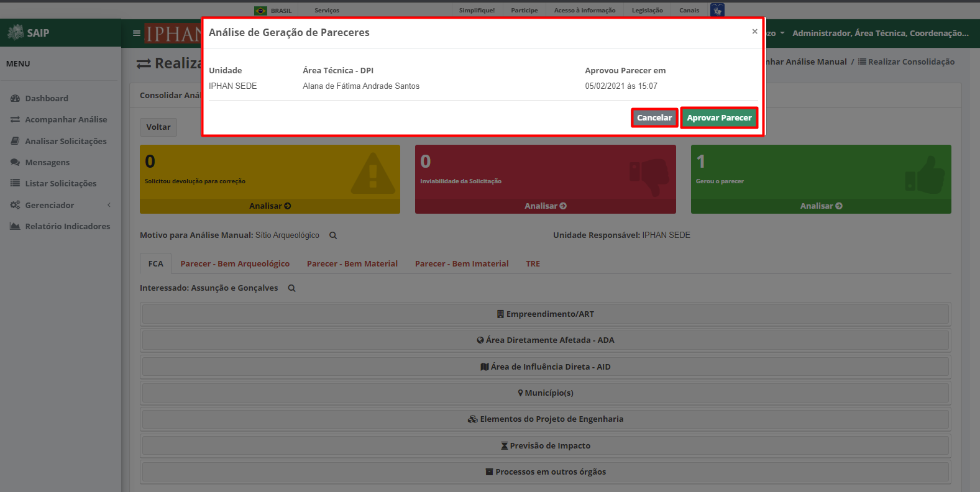Expand the Previsão de Impacto section
Viewport: 980px width, 492px height.
point(546,445)
